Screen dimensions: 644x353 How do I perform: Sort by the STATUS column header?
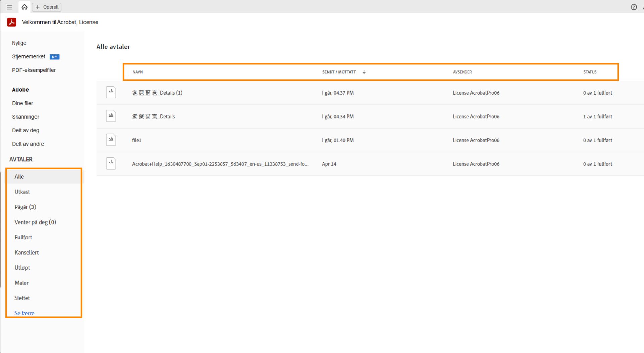pyautogui.click(x=590, y=72)
